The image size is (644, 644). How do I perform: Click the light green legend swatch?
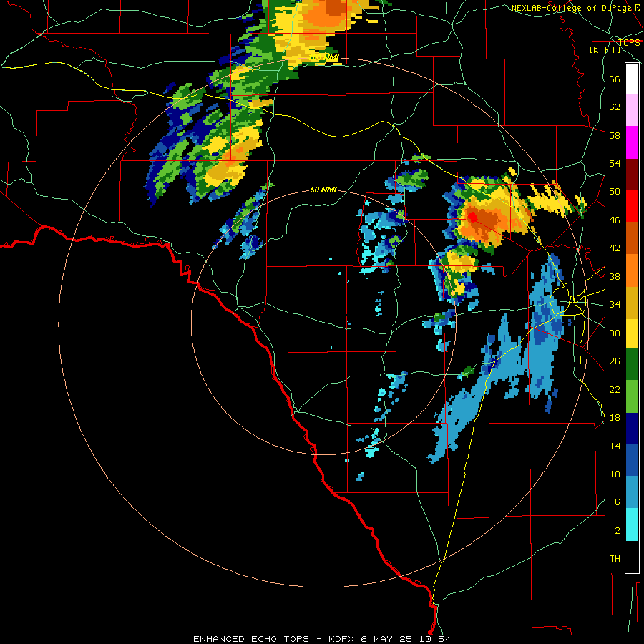click(632, 396)
